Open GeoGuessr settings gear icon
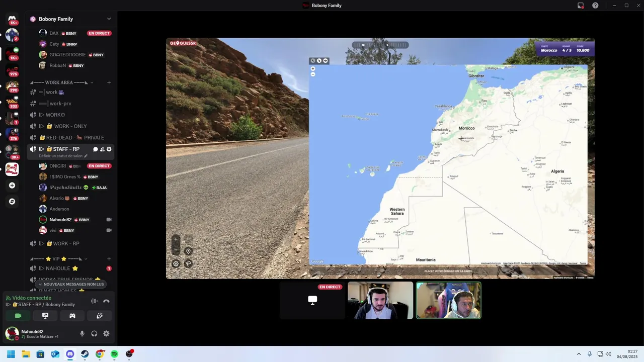 [x=176, y=263]
